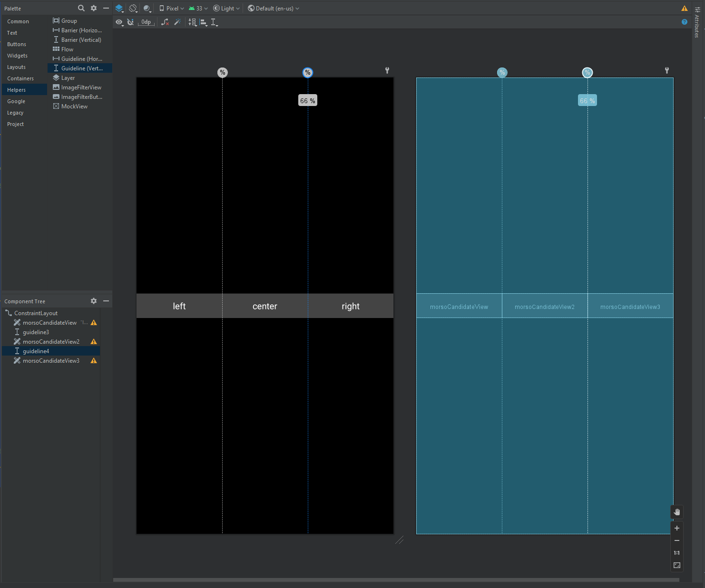
Task: Click the warnings icon in the toolbar
Action: (x=685, y=8)
